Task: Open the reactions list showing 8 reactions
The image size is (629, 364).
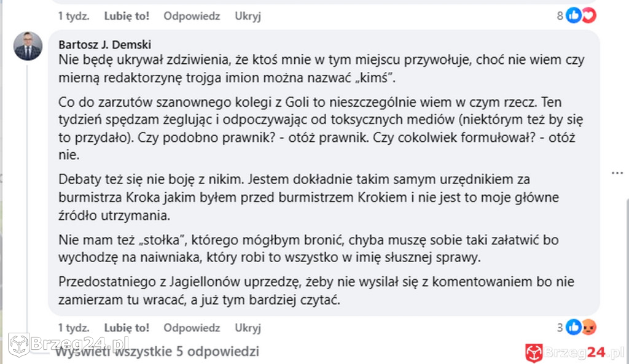Action: click(x=559, y=15)
